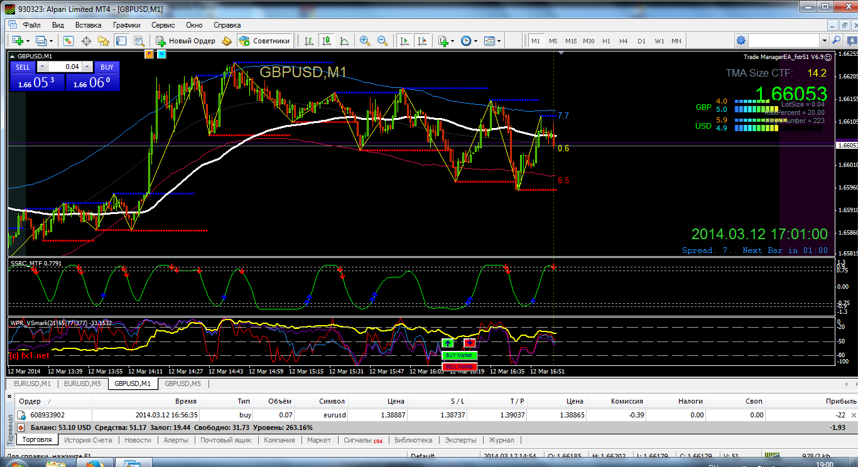Click the blue gear icon near search
This screenshot has height=467, width=868.
[741, 40]
